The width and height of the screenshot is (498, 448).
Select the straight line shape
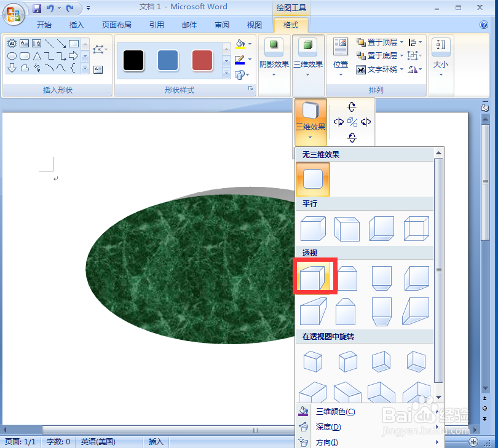pos(49,43)
